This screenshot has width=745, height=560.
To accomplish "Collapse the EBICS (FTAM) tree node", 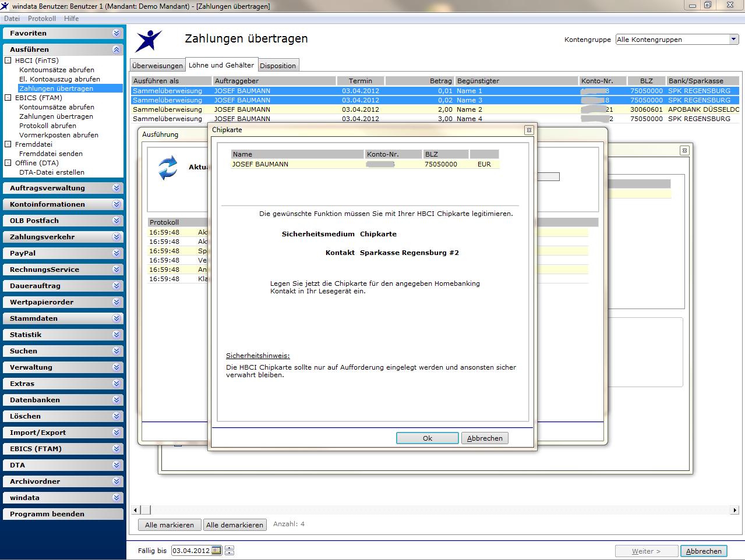I will pyautogui.click(x=8, y=98).
